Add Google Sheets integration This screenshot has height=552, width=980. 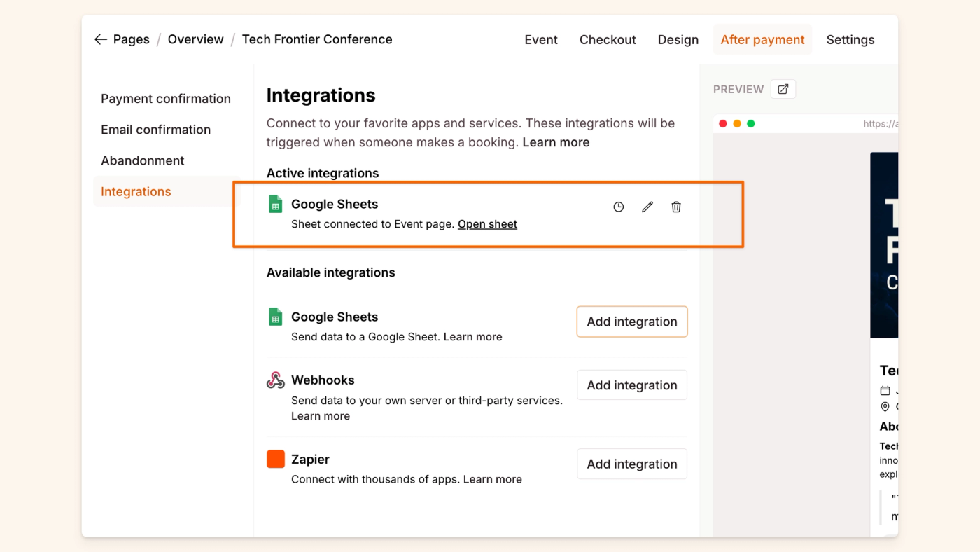pyautogui.click(x=632, y=322)
